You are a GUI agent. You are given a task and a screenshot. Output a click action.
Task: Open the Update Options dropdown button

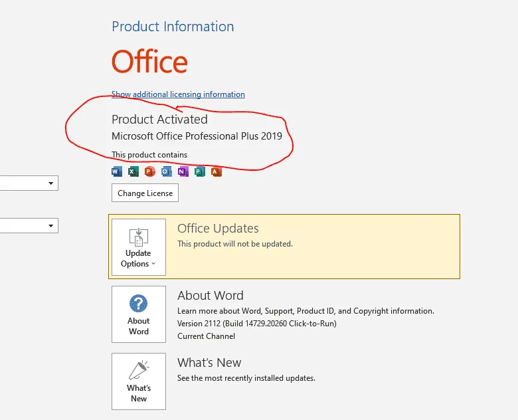pyautogui.click(x=139, y=247)
